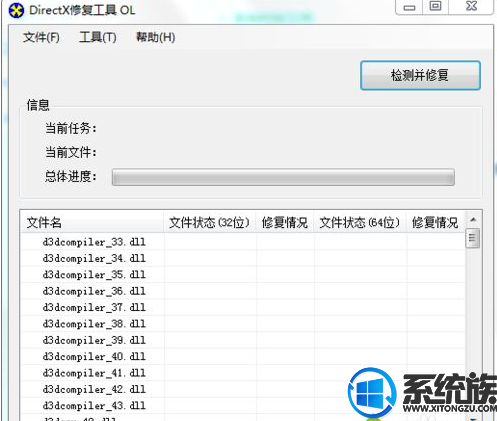The height and width of the screenshot is (421, 497).
Task: Close the DirectX repair tool window
Action: [471, 7]
